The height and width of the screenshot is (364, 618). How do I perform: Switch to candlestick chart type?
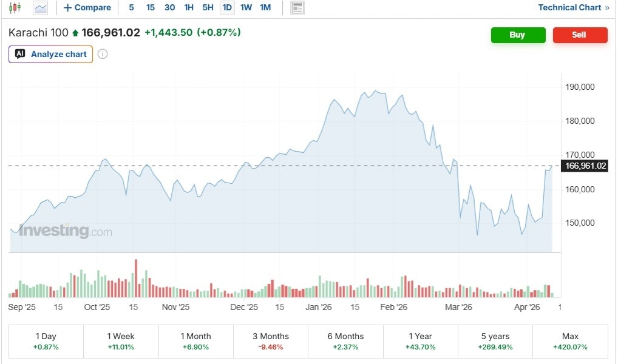(x=15, y=8)
